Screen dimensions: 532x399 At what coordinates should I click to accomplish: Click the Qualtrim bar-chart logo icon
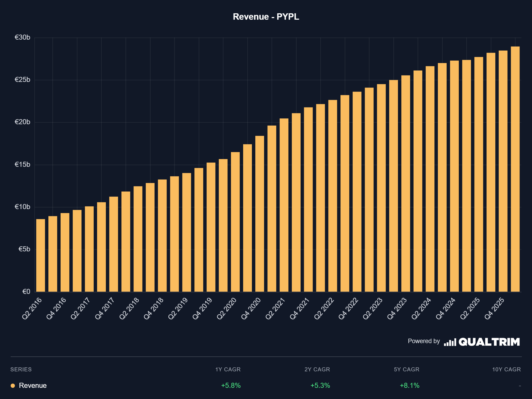pos(450,342)
